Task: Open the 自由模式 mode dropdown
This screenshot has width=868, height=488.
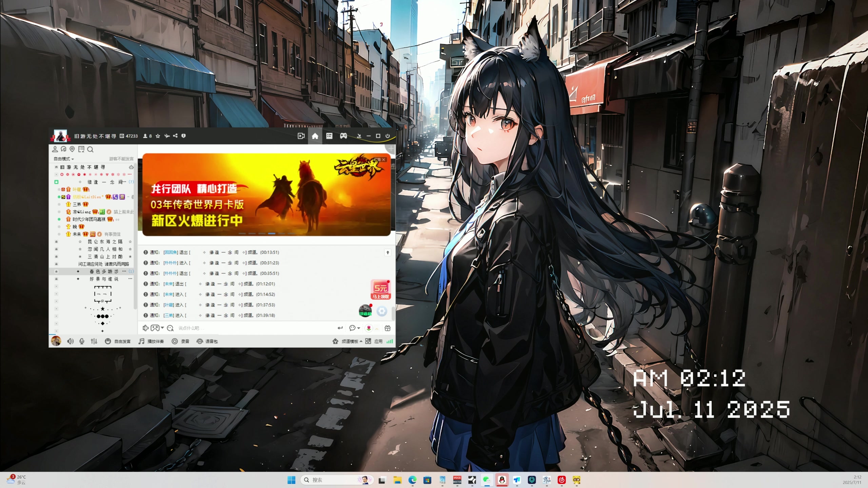Action: coord(64,159)
